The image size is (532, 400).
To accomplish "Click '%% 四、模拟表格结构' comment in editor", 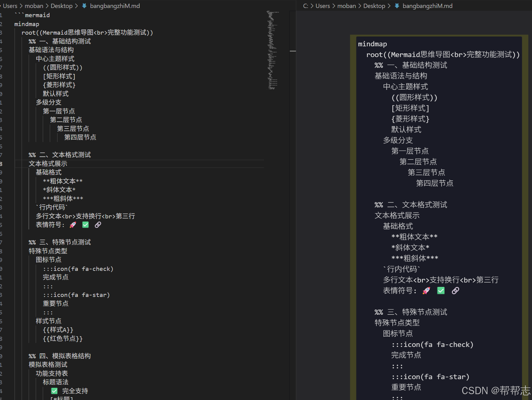I will click(60, 356).
